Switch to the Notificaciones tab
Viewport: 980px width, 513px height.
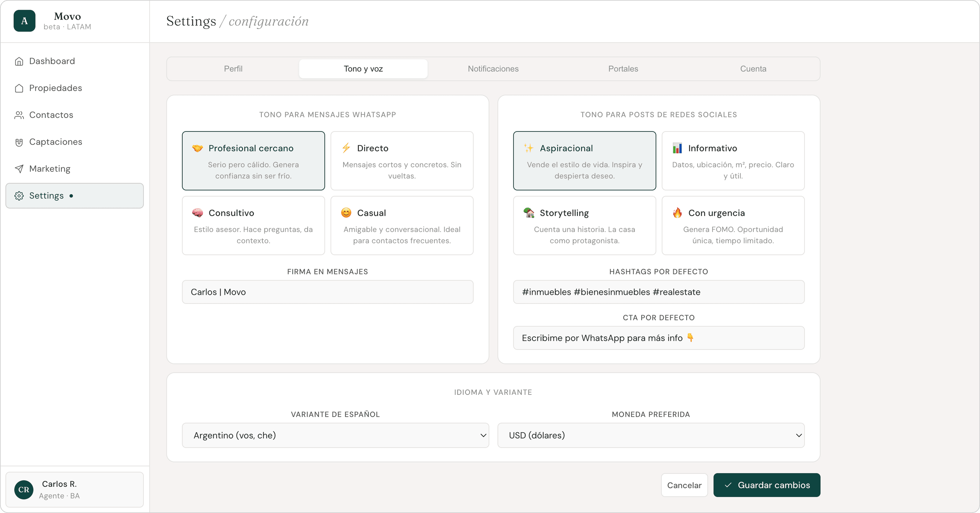pyautogui.click(x=493, y=69)
